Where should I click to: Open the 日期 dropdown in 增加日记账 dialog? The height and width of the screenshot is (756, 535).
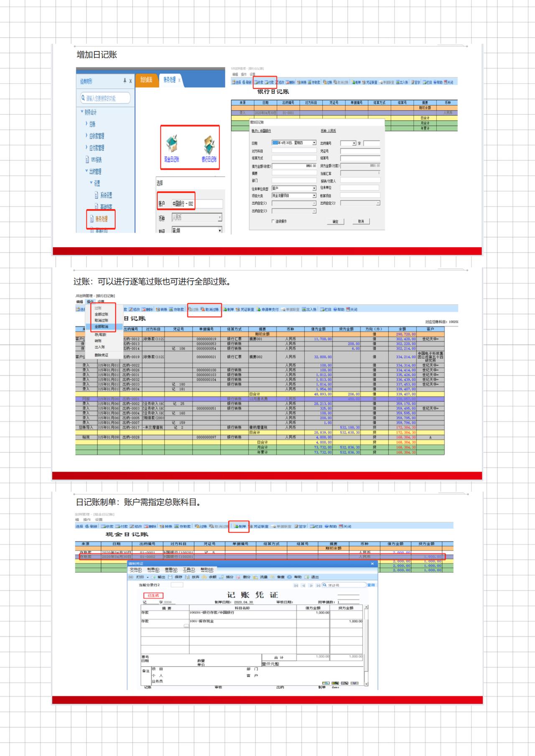tap(314, 143)
